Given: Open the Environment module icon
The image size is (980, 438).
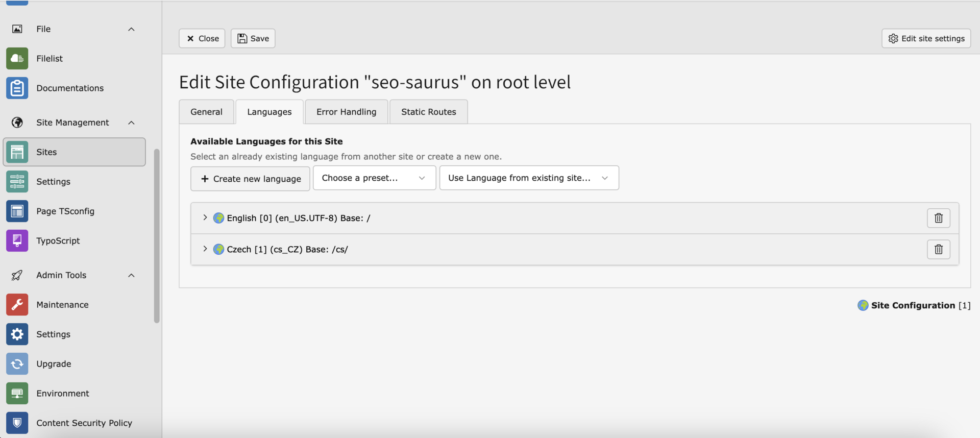Looking at the screenshot, I should coord(17,393).
